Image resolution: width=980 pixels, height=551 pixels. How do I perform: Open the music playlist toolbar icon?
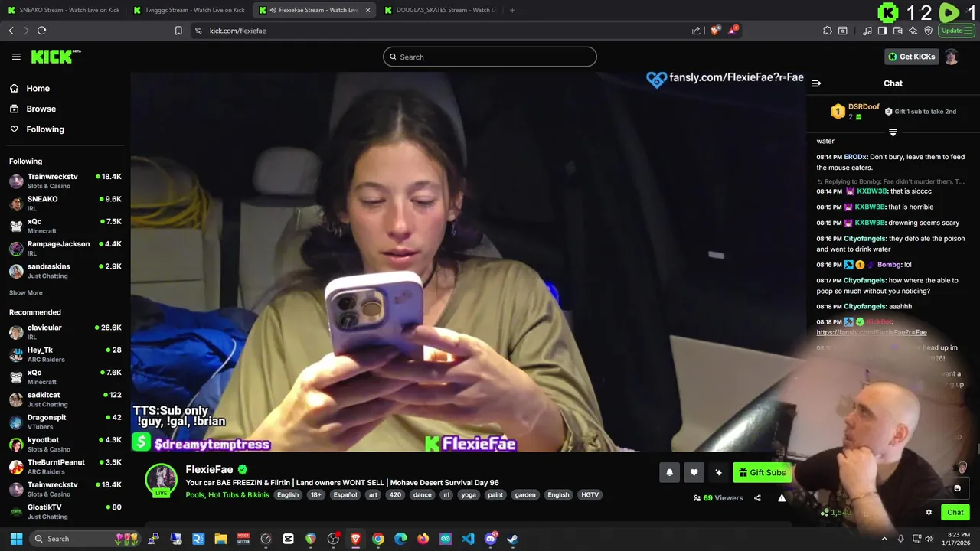867,31
